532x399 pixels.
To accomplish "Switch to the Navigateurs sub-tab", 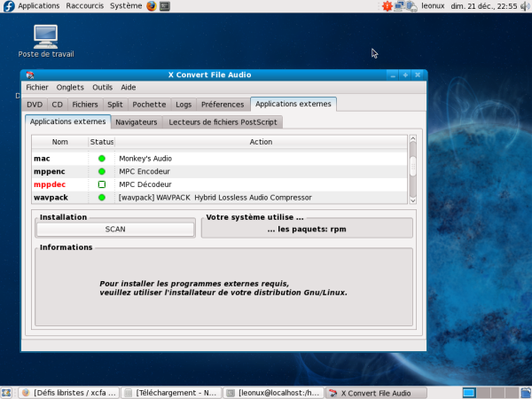I will 137,122.
